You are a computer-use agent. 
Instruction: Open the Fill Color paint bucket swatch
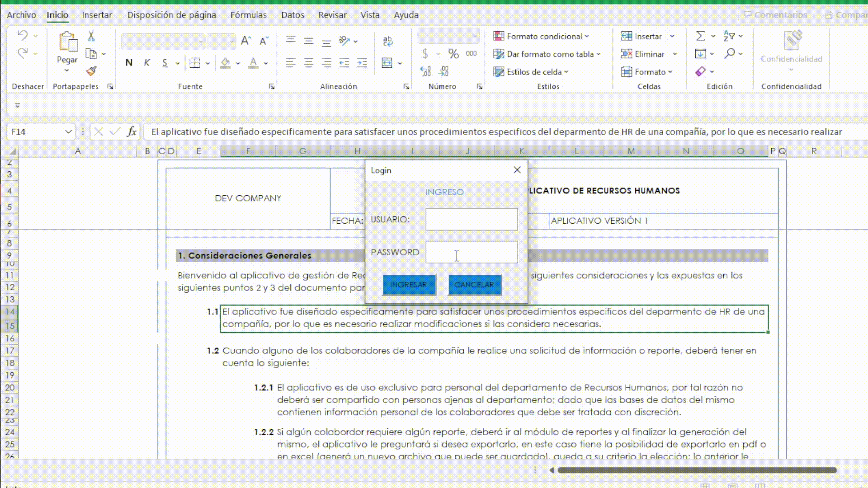(225, 63)
